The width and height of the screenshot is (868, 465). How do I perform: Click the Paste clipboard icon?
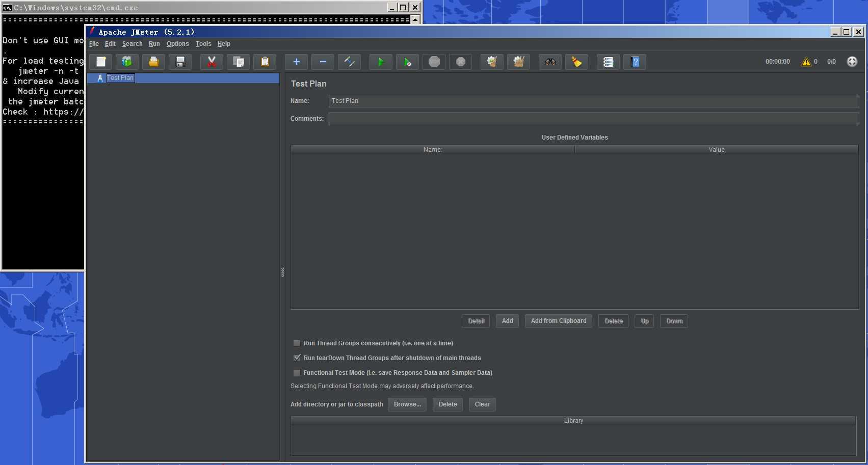point(265,62)
